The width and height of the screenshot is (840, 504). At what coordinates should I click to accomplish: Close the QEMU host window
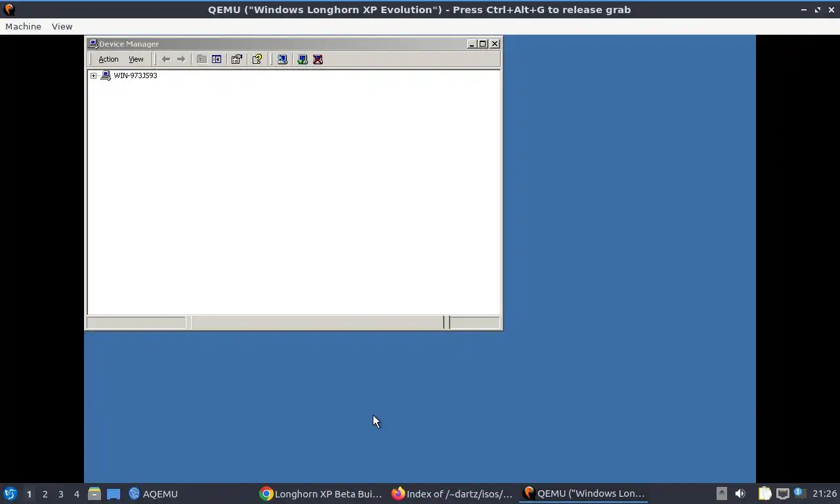831,10
